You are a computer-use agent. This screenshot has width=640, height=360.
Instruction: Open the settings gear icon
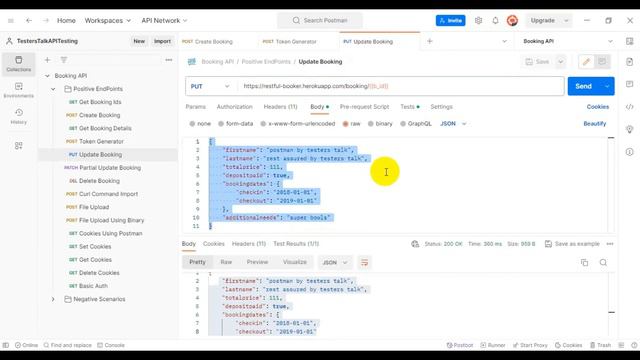point(478,20)
